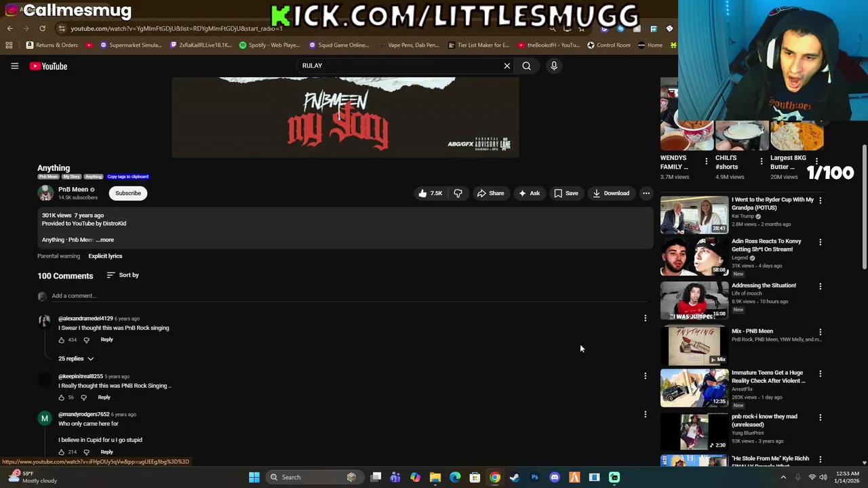
Task: Open Sort by comments dropdown
Action: pos(123,275)
